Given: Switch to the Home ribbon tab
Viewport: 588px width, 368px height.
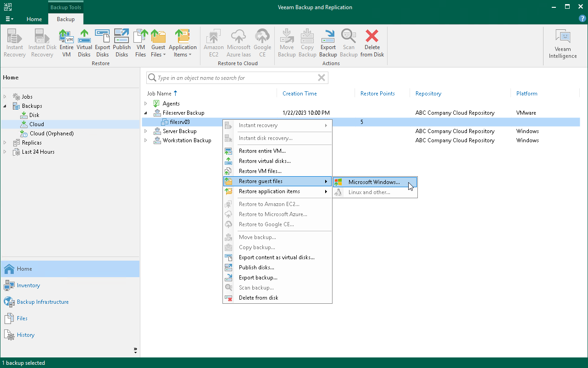Looking at the screenshot, I should [34, 19].
